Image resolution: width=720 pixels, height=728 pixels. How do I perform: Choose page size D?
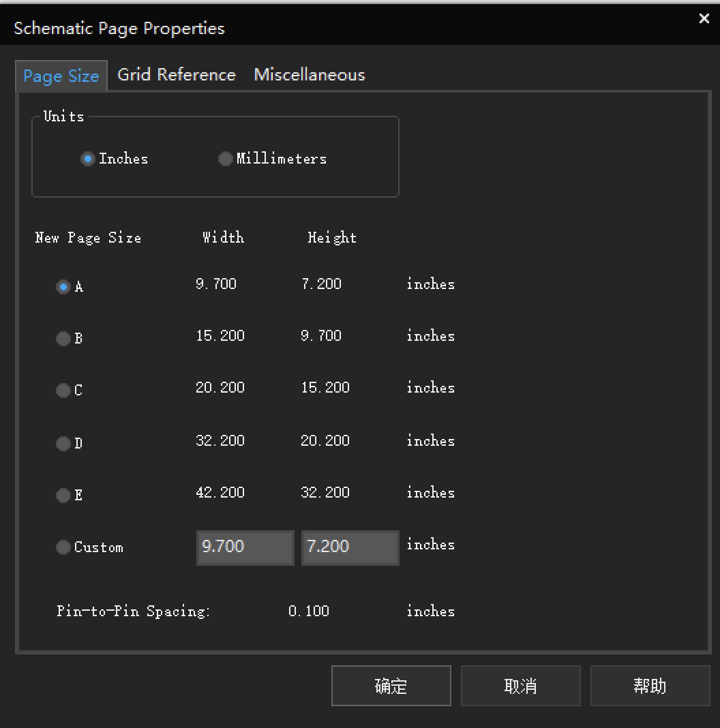(63, 443)
